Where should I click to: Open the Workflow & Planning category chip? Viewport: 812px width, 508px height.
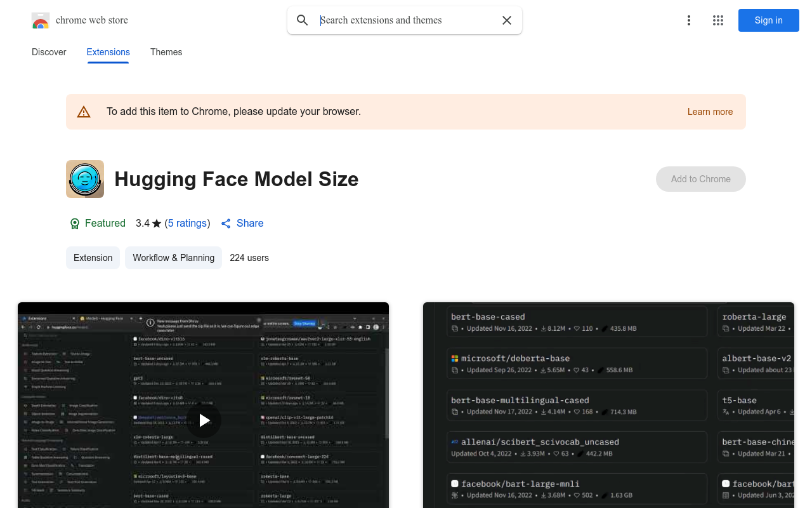click(174, 258)
